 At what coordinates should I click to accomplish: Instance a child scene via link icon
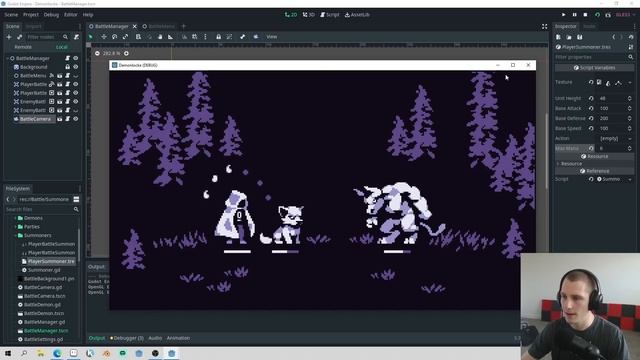click(x=19, y=37)
